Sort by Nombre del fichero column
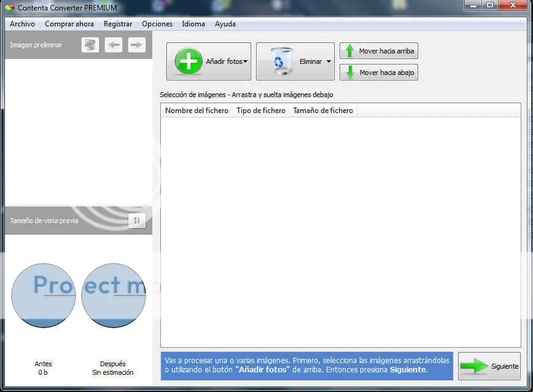 196,111
